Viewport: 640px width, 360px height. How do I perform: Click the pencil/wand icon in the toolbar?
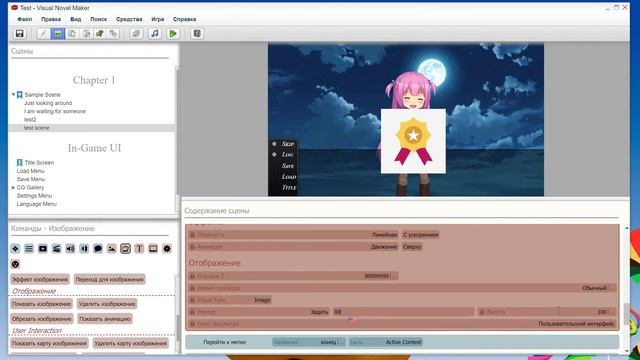click(x=43, y=33)
